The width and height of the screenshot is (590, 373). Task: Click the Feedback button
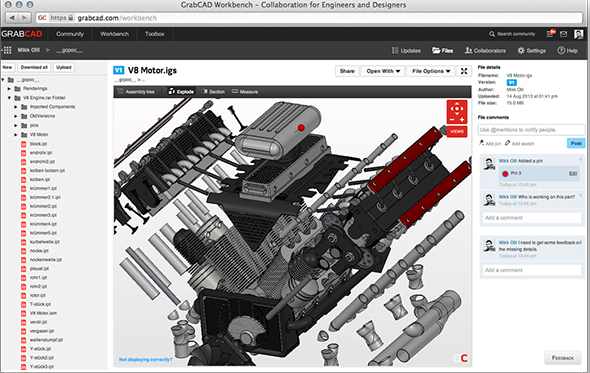click(563, 358)
